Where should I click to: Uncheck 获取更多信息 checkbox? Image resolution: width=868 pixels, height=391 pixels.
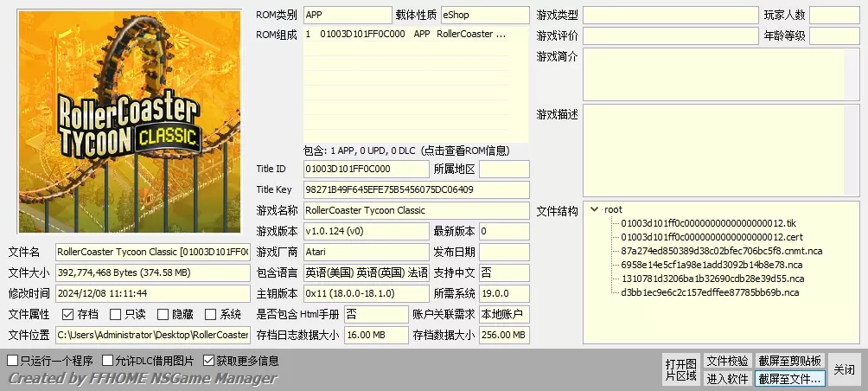point(209,361)
